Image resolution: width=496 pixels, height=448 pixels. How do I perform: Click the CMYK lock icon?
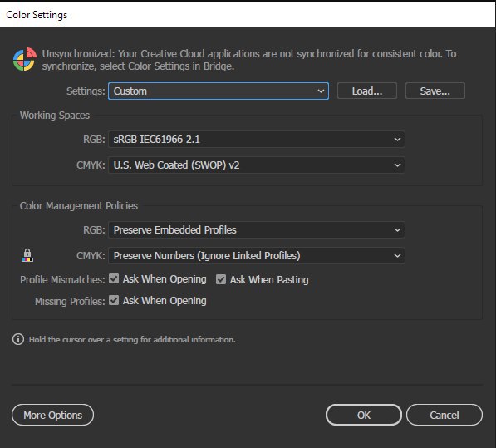coord(27,255)
